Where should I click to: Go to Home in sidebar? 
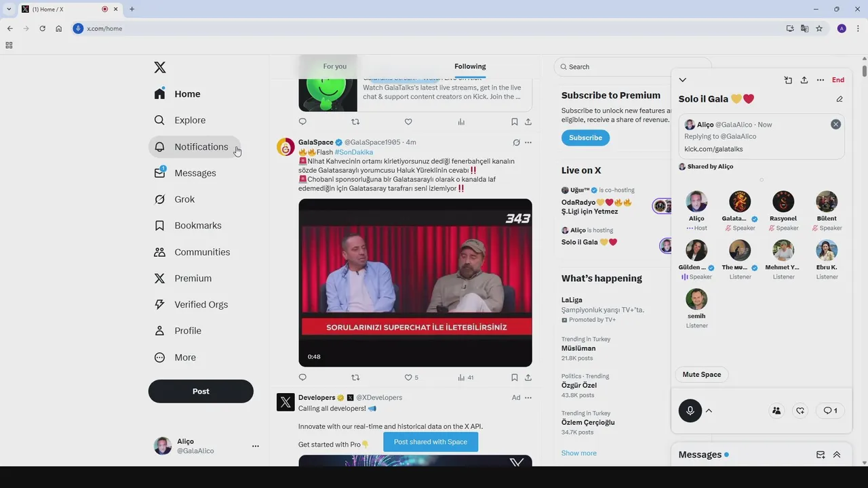178,94
